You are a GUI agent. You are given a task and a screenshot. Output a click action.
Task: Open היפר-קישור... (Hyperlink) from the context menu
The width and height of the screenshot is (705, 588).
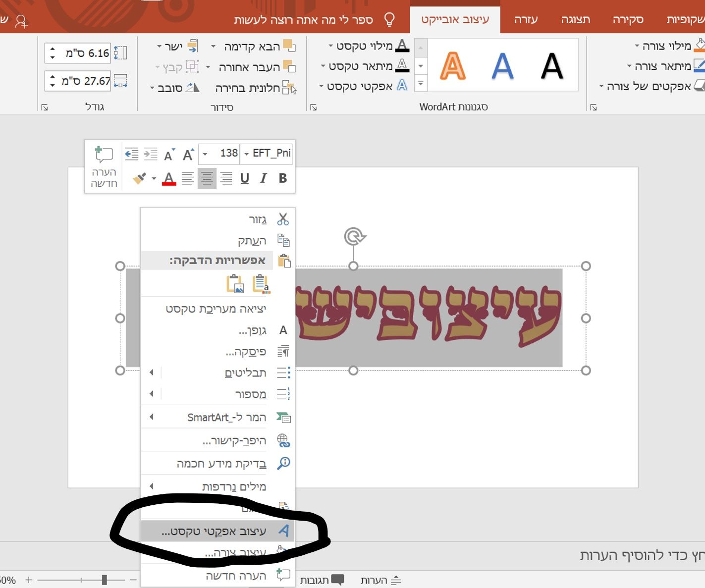pos(218,440)
